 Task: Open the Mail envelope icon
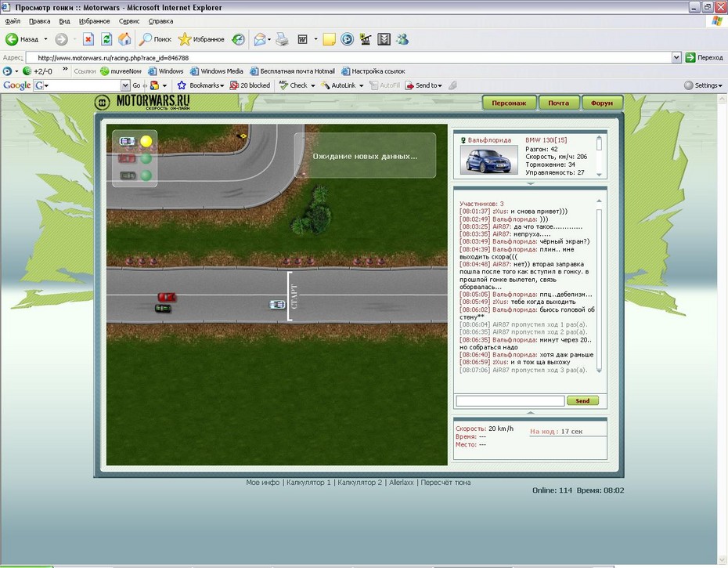(x=260, y=39)
